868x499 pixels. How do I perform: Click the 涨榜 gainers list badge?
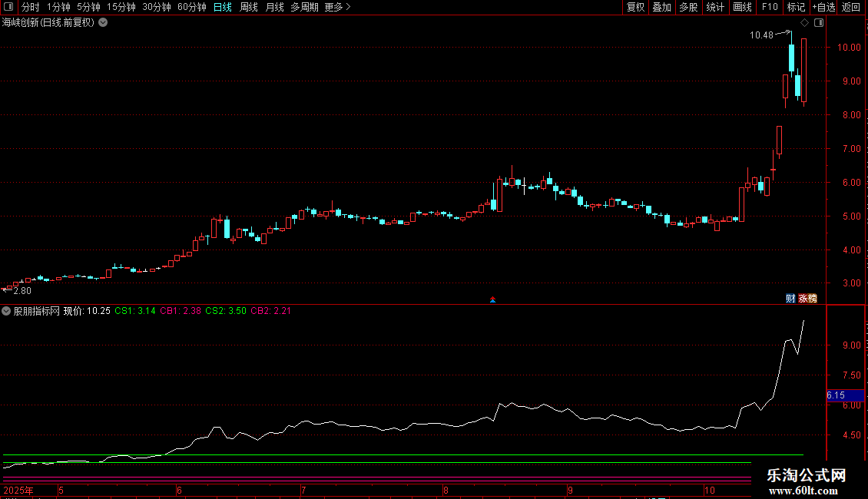point(807,298)
